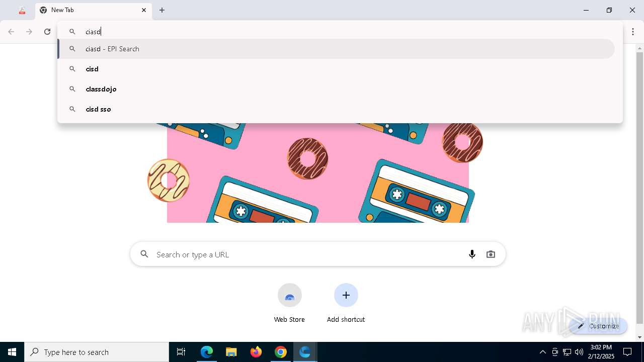644x362 pixels.
Task: Launch Microsoft Edge from the taskbar
Action: tap(207, 352)
